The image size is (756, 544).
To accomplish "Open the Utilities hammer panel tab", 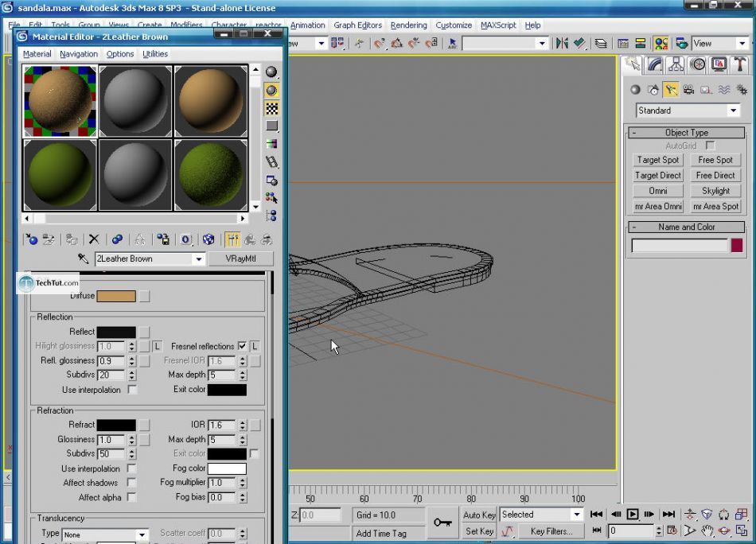I will [x=740, y=64].
